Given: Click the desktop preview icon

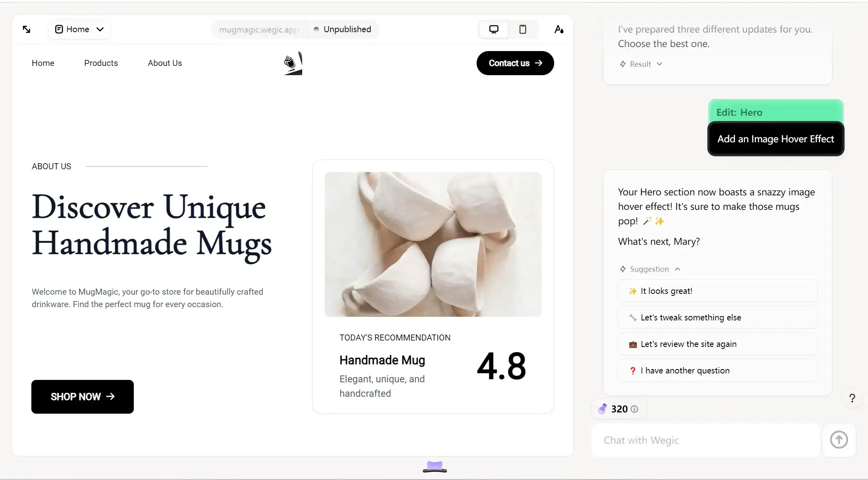Looking at the screenshot, I should (493, 29).
